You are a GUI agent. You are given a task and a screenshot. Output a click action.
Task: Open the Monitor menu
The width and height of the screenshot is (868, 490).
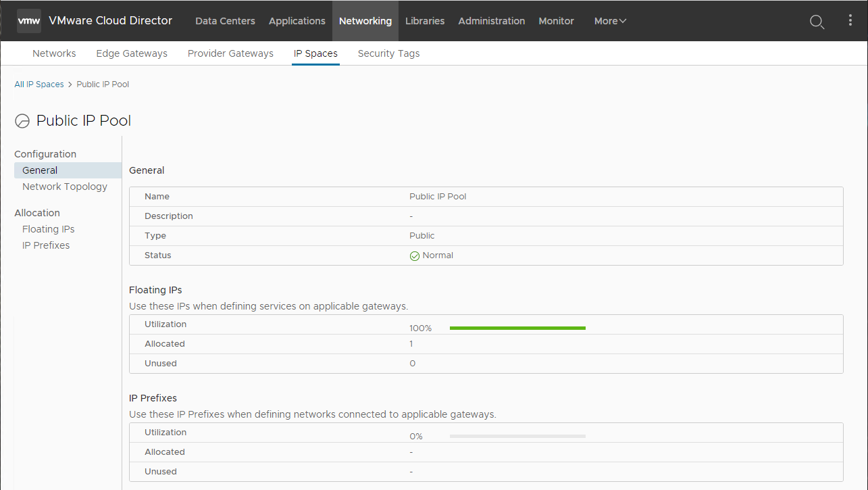557,21
